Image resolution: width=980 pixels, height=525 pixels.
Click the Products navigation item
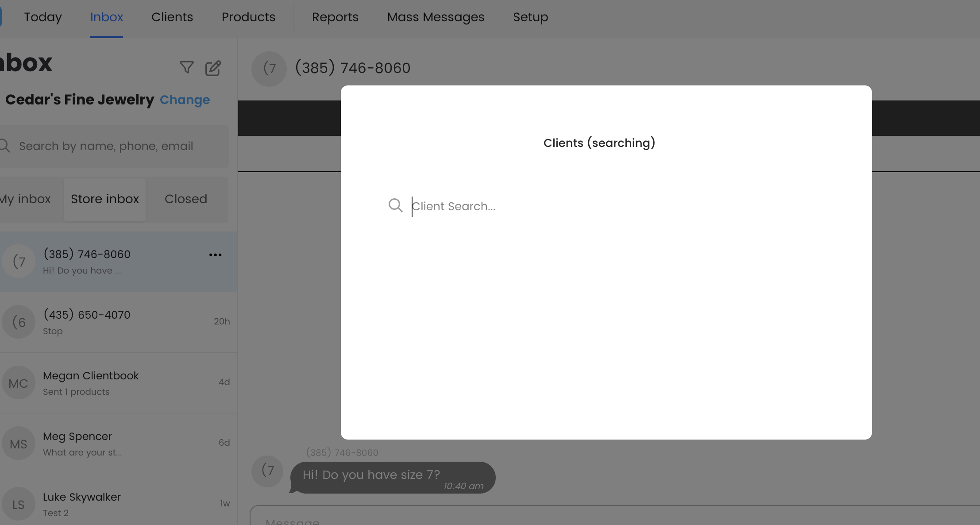pyautogui.click(x=248, y=17)
